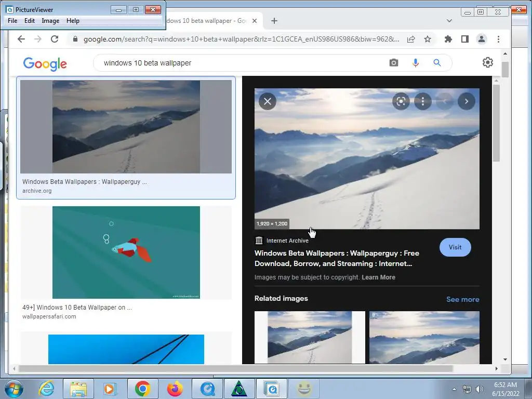Click the Google search box text
The width and height of the screenshot is (532, 399).
coord(148,63)
